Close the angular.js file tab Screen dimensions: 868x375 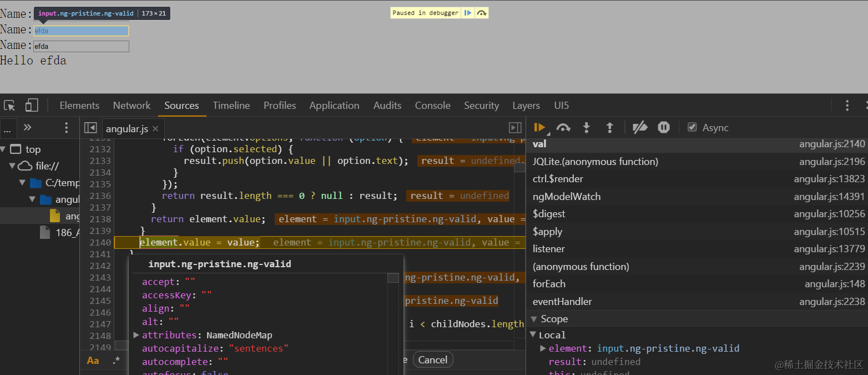click(155, 129)
